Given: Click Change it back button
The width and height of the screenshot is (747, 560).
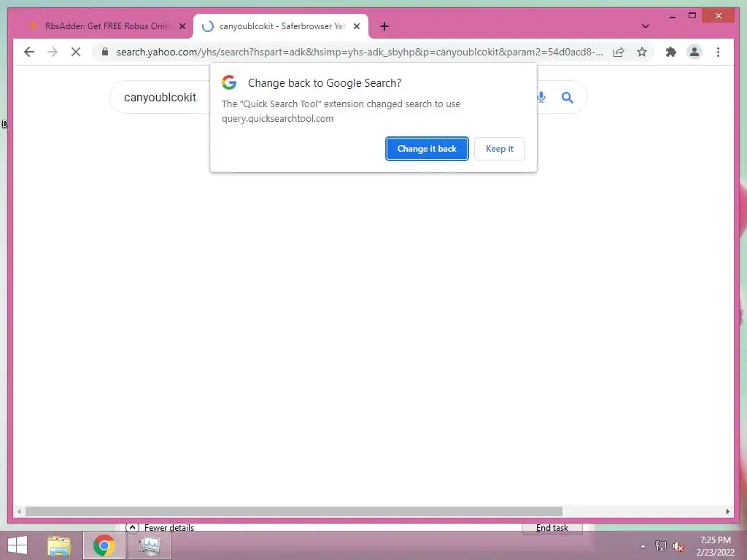Looking at the screenshot, I should tap(427, 149).
